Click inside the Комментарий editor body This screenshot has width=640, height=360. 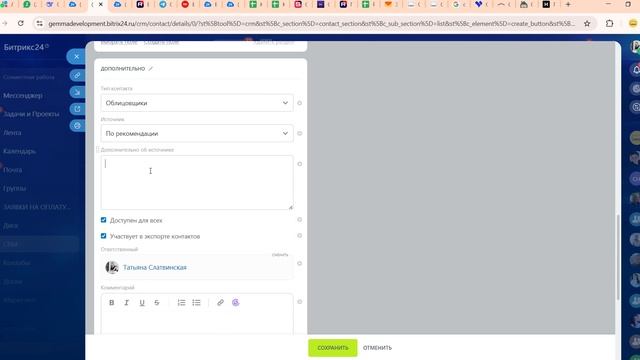(197, 322)
